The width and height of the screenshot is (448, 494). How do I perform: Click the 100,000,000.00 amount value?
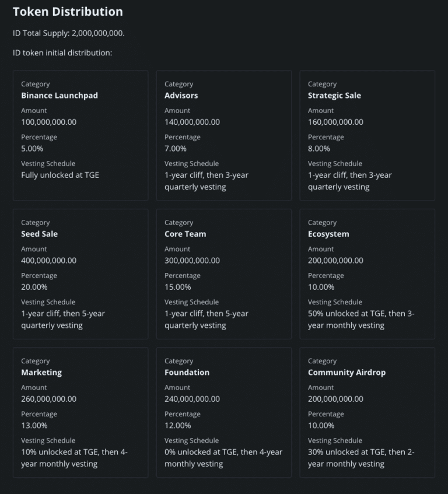click(48, 122)
